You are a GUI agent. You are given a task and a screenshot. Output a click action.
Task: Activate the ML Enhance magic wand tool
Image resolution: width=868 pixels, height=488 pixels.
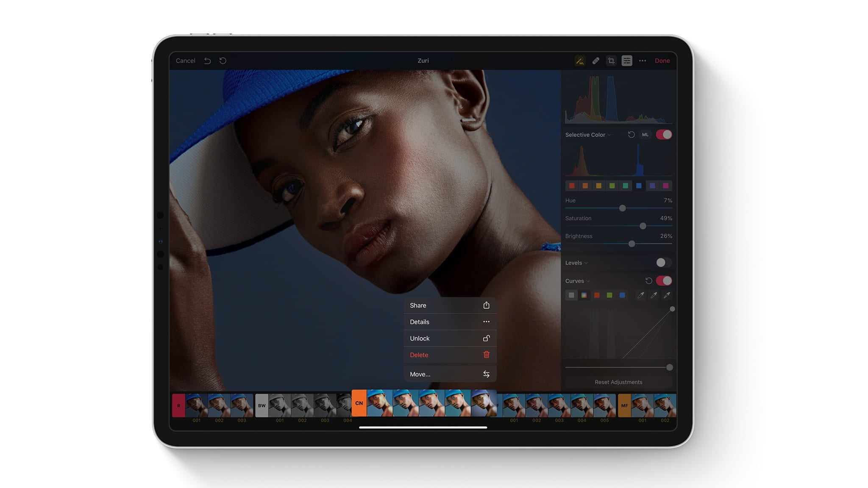coord(580,61)
